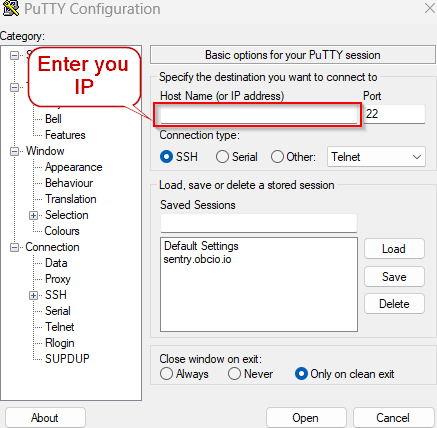Open the Appearance category

click(x=74, y=167)
